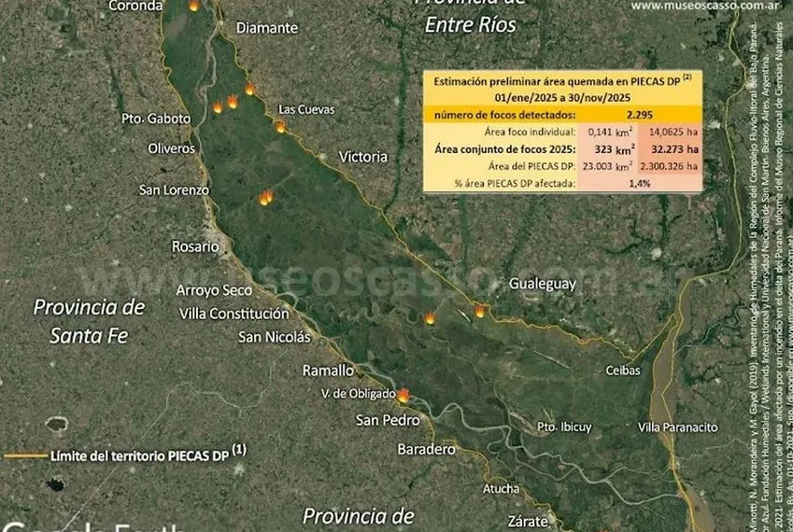
Task: Click the '0,141 km²' cell
Action: (610, 132)
